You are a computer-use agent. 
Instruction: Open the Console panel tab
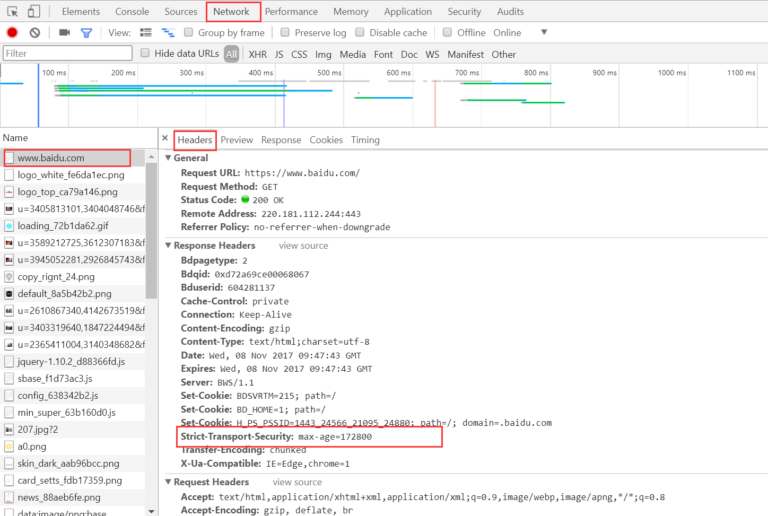pos(132,11)
